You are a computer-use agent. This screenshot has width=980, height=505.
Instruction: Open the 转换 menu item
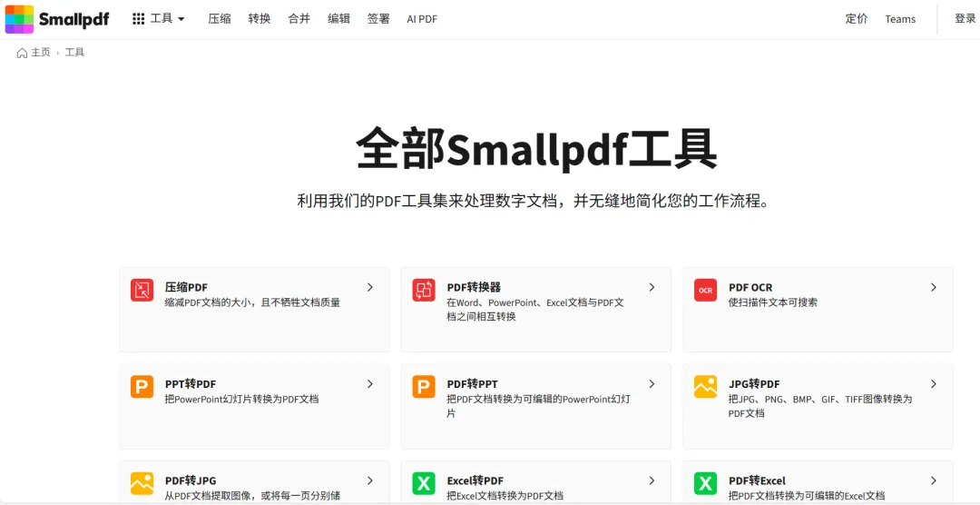tap(260, 19)
